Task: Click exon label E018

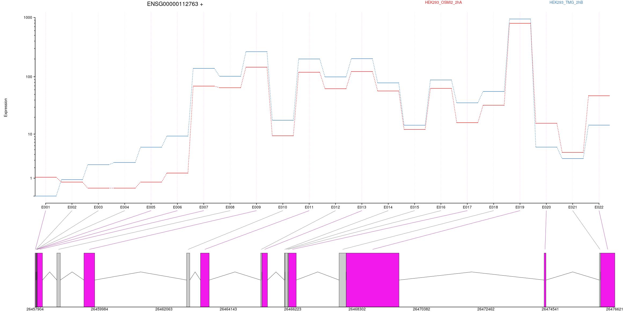Action: (493, 207)
